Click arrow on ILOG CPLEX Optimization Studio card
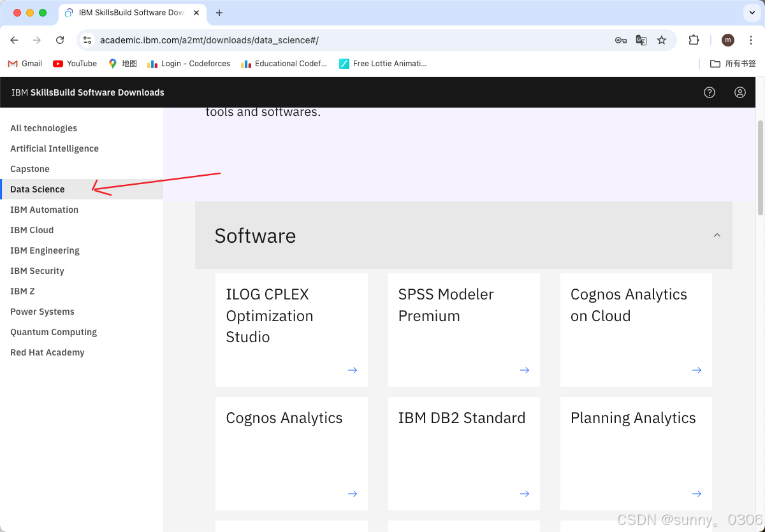The height and width of the screenshot is (532, 765). (x=353, y=370)
